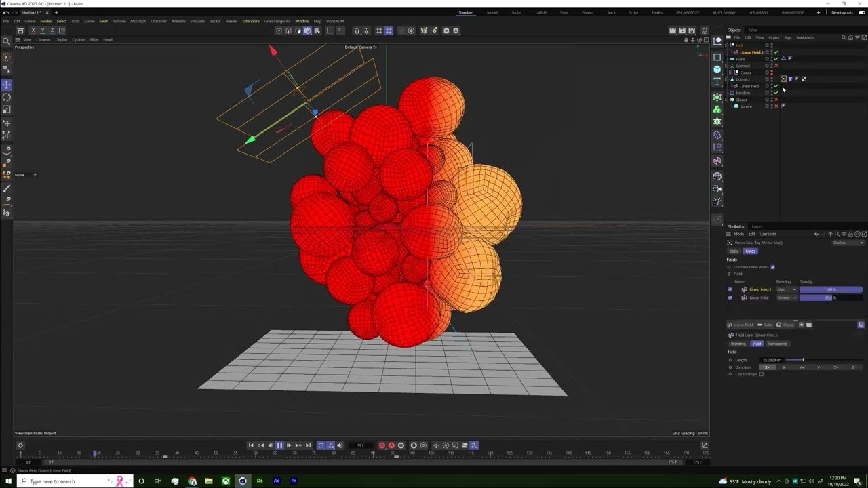Open the Simulate menu
The image size is (868, 488).
point(197,21)
